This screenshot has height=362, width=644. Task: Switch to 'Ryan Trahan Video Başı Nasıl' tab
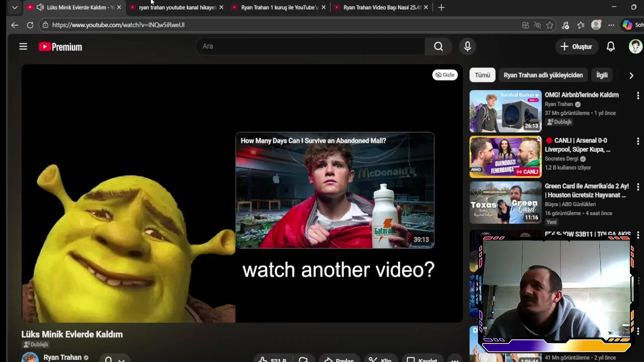[x=381, y=8]
